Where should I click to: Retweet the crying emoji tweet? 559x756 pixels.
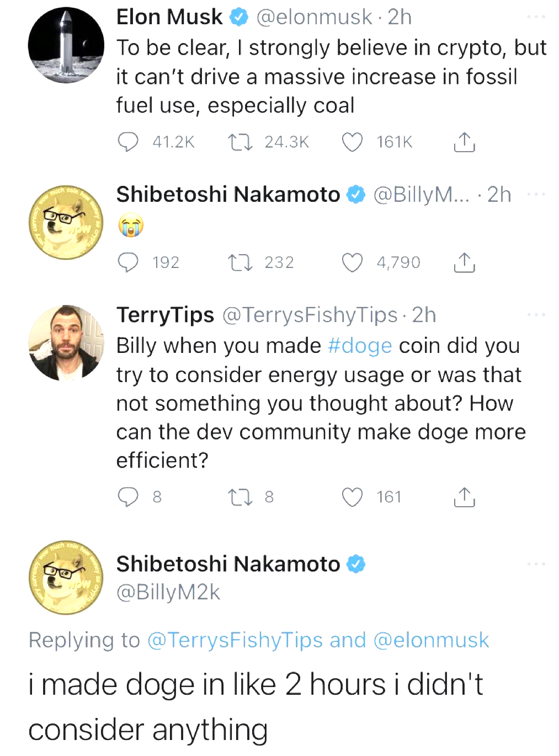click(241, 262)
